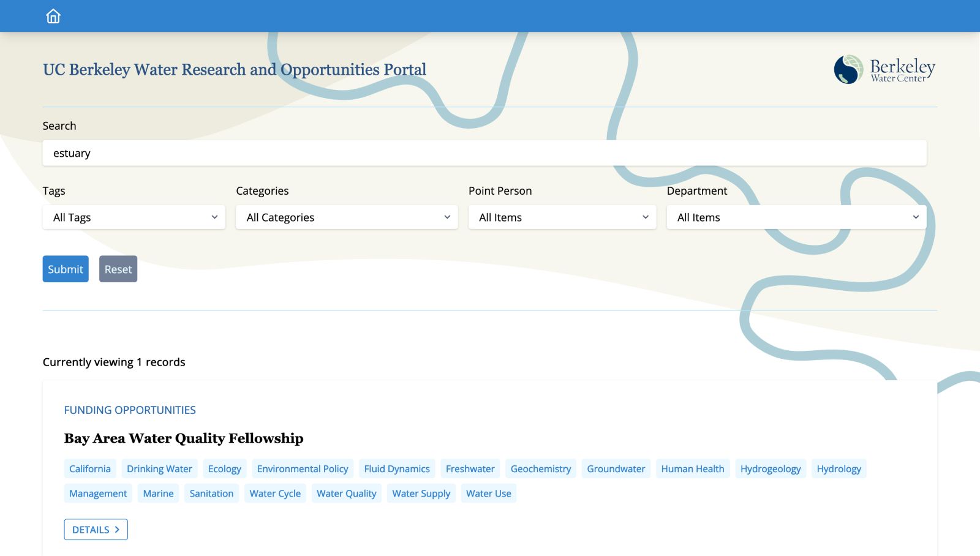Select the Drinking Water tag
The image size is (980, 556).
[159, 468]
